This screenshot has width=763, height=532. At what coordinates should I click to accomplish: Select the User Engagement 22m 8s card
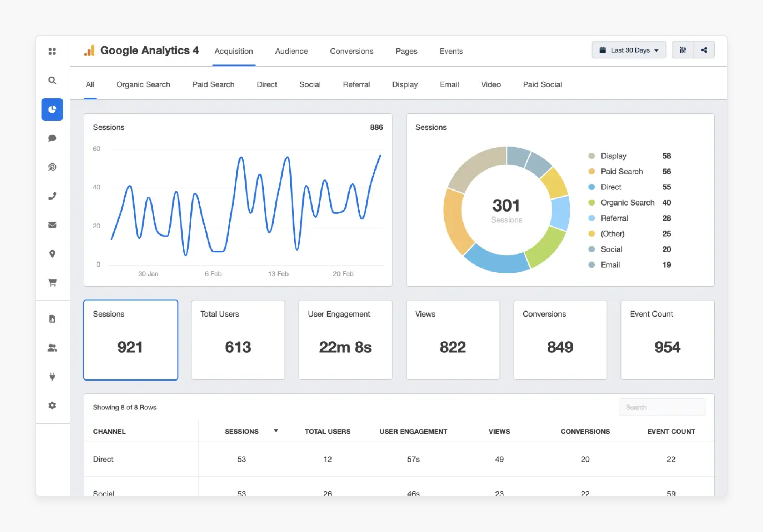point(345,340)
